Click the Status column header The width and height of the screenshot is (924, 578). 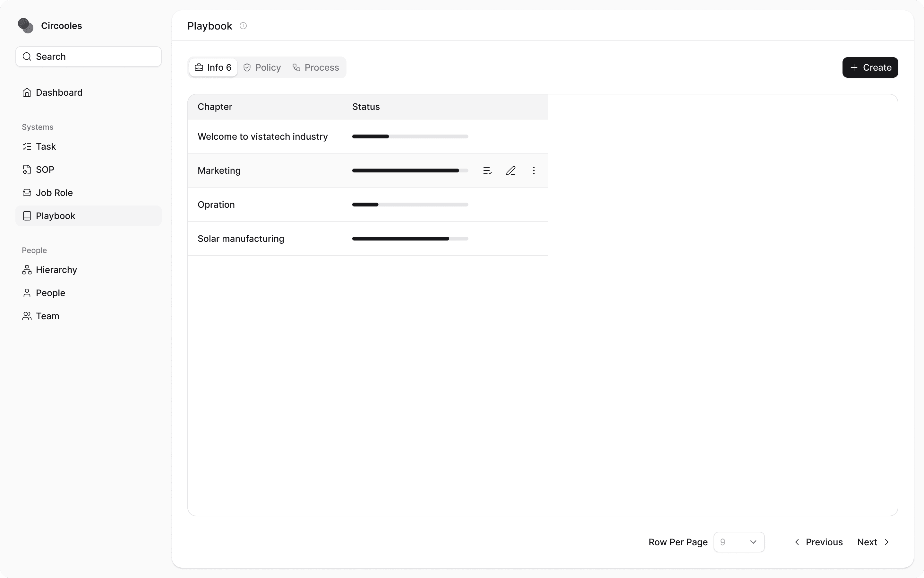366,107
